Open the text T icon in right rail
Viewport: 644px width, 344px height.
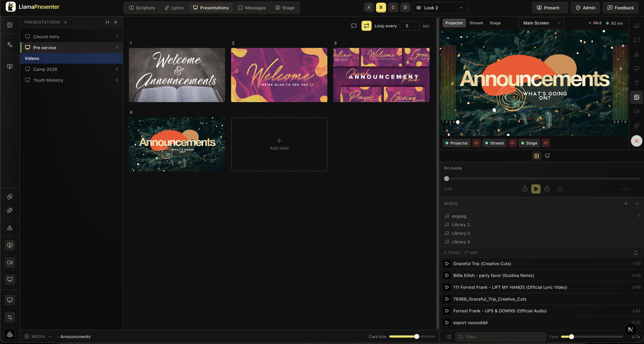point(636,83)
